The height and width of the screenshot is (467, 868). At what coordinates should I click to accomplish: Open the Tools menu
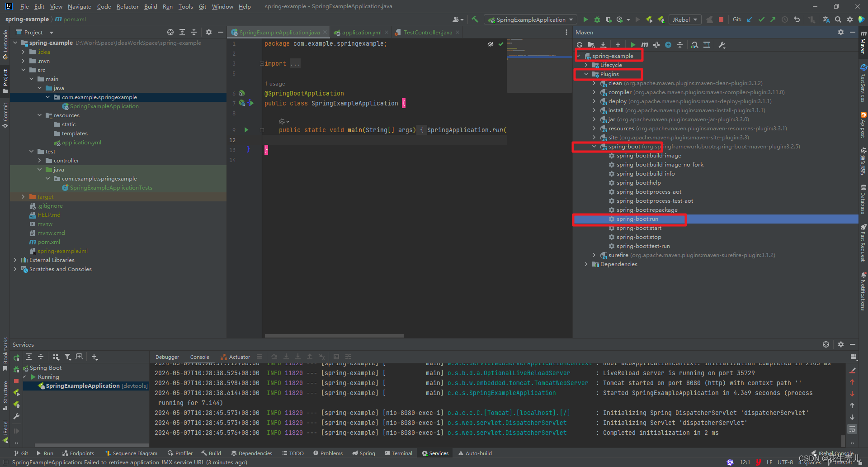coord(185,6)
